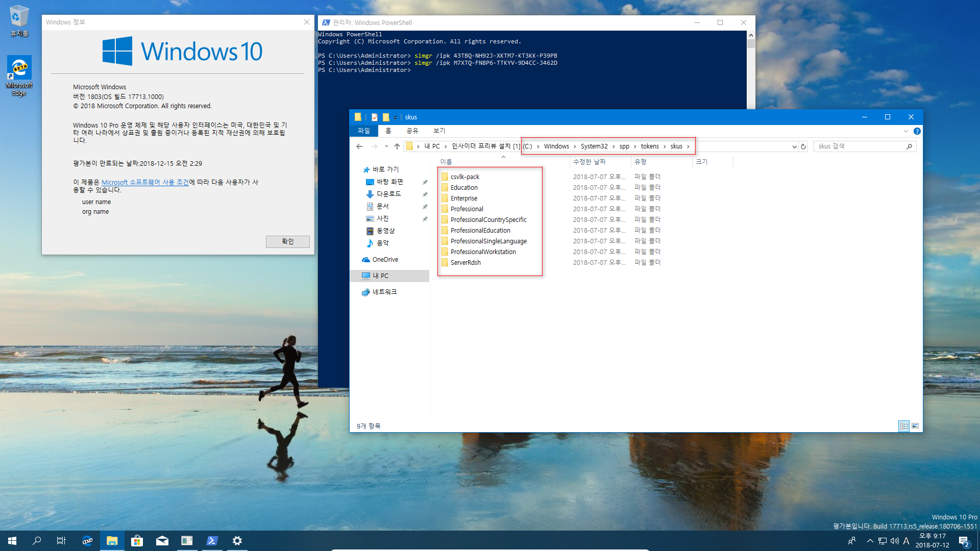
Task: Open the People icon in system tray
Action: click(851, 541)
